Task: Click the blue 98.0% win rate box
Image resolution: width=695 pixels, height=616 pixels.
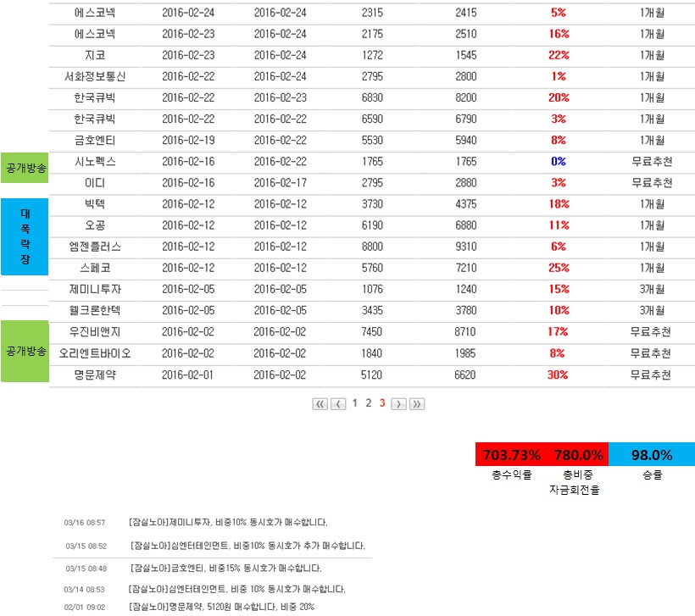Action: [652, 455]
